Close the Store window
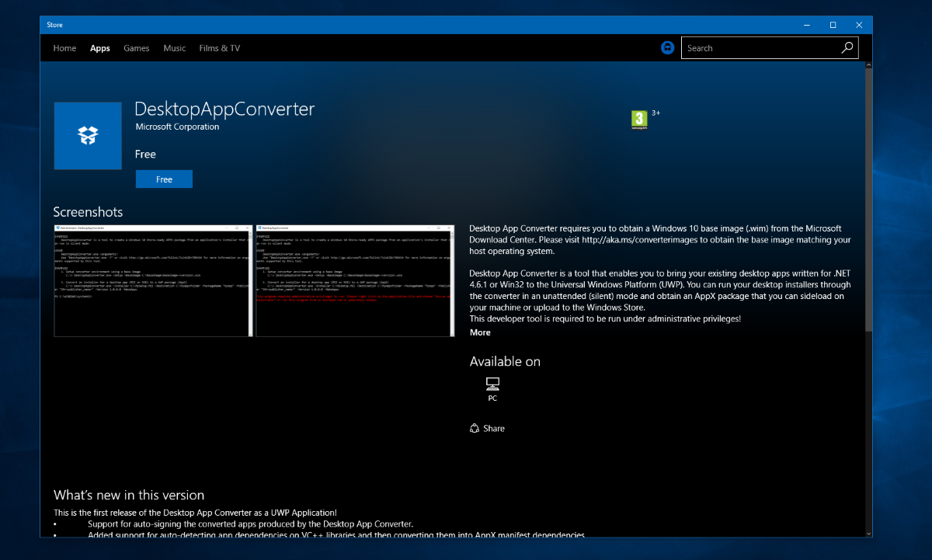Screen dimensions: 932x560 (859, 25)
